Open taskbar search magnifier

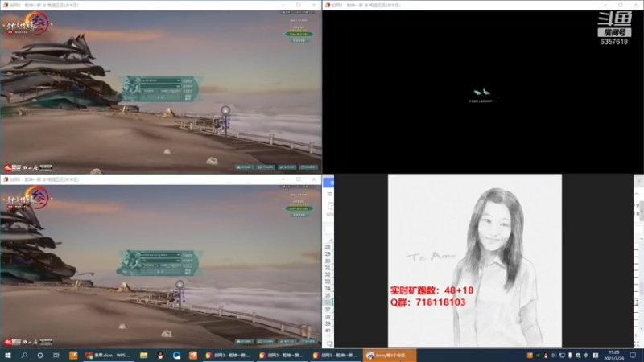tap(24, 355)
